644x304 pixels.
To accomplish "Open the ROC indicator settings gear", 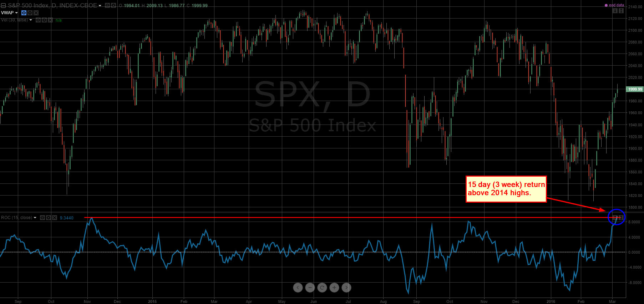I will click(49, 218).
